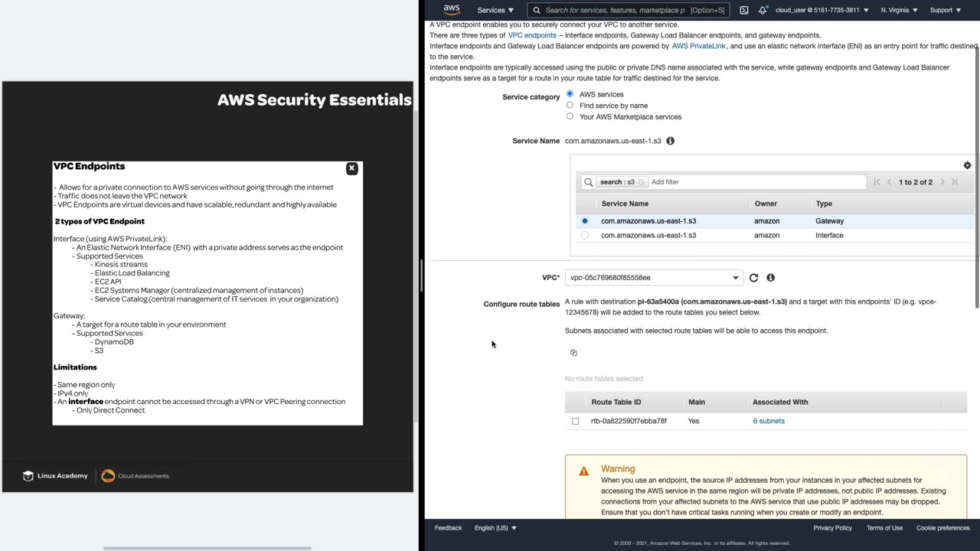Open the notifications bell
Screen dimensions: 980x551
tap(763, 11)
